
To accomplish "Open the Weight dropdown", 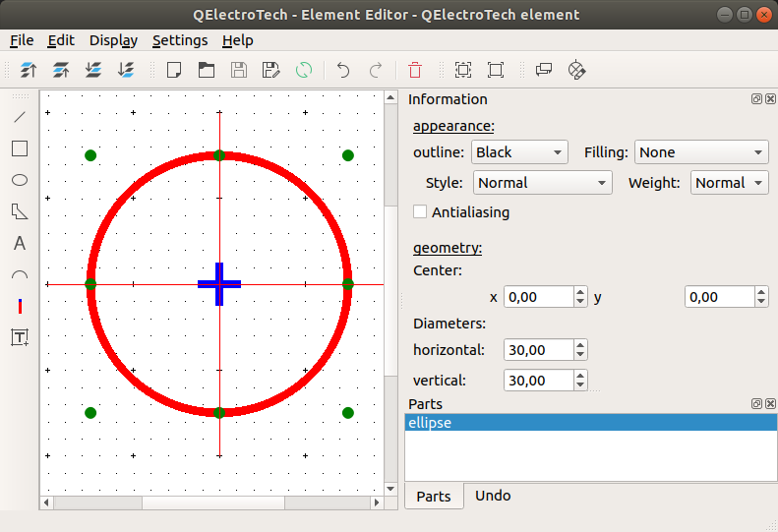I will tap(730, 183).
